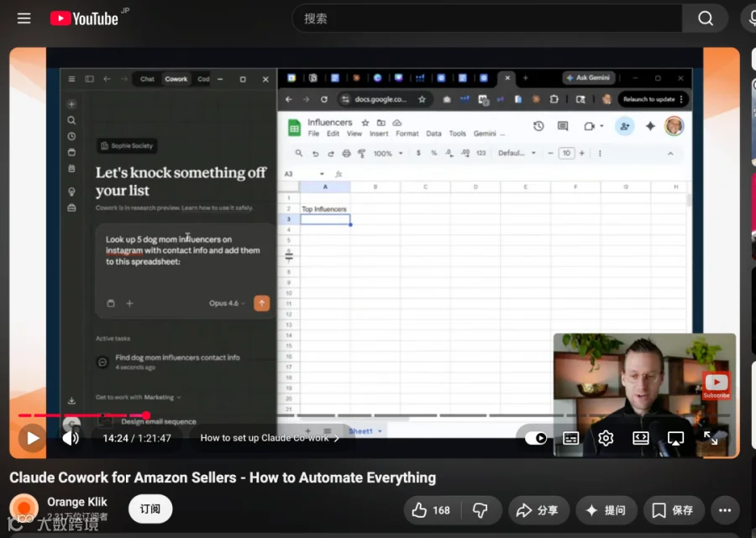Click the Subscribe watermark on the video
756x538 pixels.
(717, 386)
